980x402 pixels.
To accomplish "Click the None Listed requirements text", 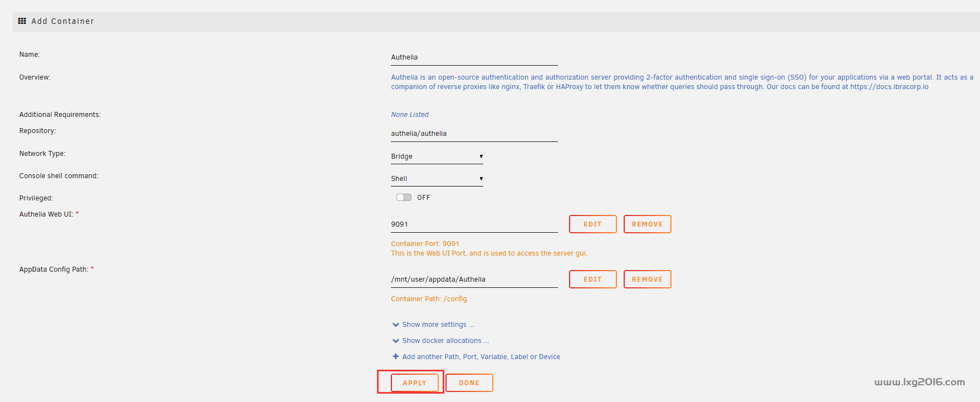I will (x=410, y=115).
